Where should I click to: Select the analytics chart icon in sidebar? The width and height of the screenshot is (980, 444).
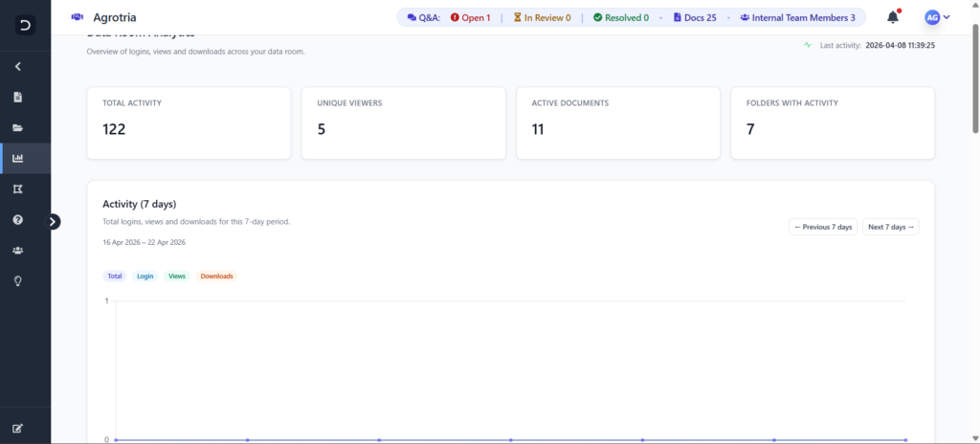[x=17, y=158]
